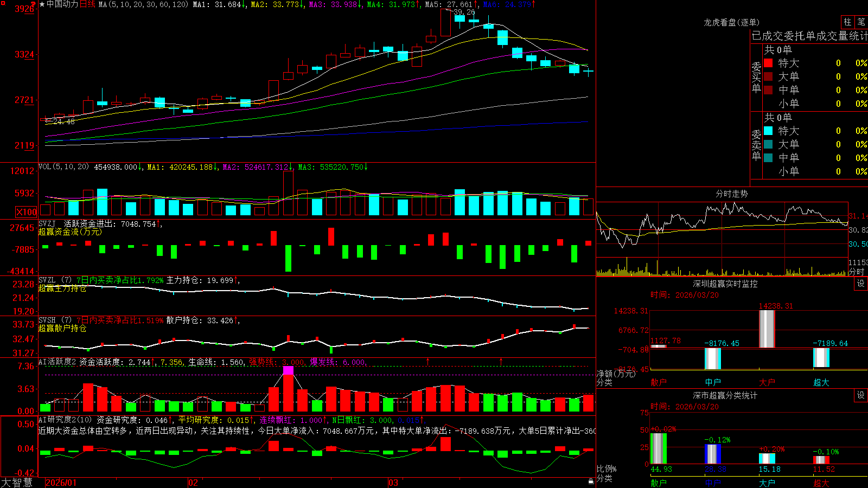Select the 03 month marker on the timeline
The height and width of the screenshot is (488, 868).
(x=393, y=483)
